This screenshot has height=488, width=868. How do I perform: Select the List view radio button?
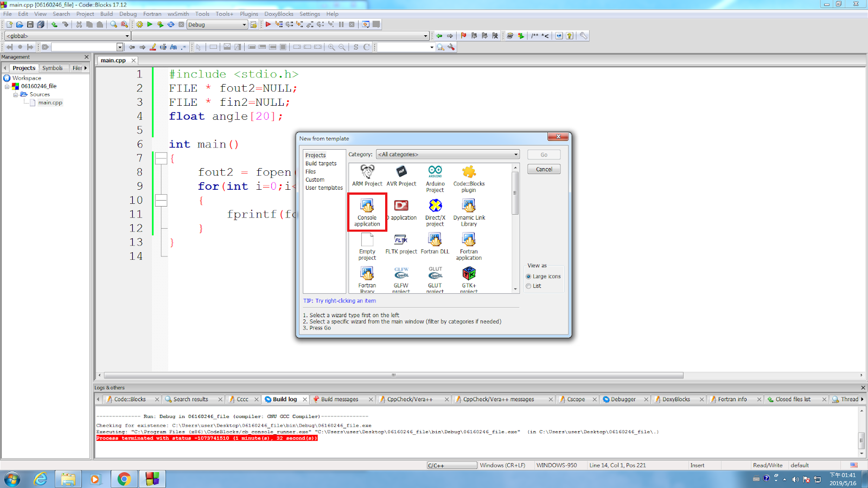click(528, 286)
